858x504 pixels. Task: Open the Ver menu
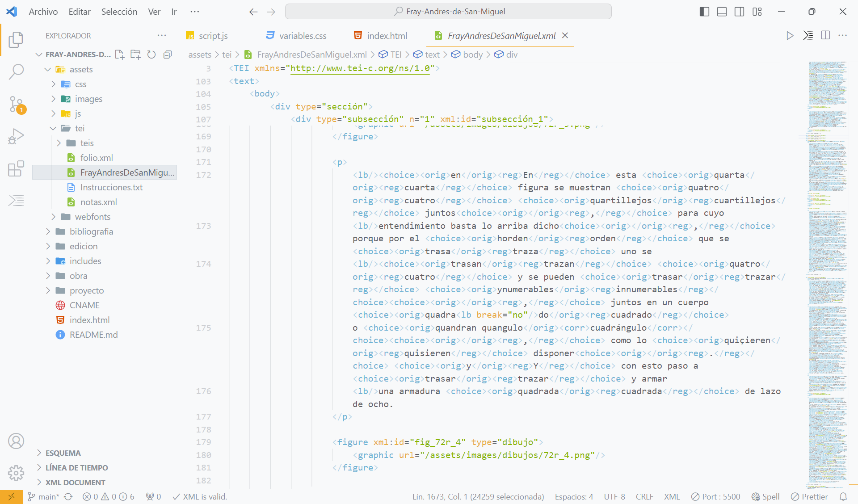point(154,12)
